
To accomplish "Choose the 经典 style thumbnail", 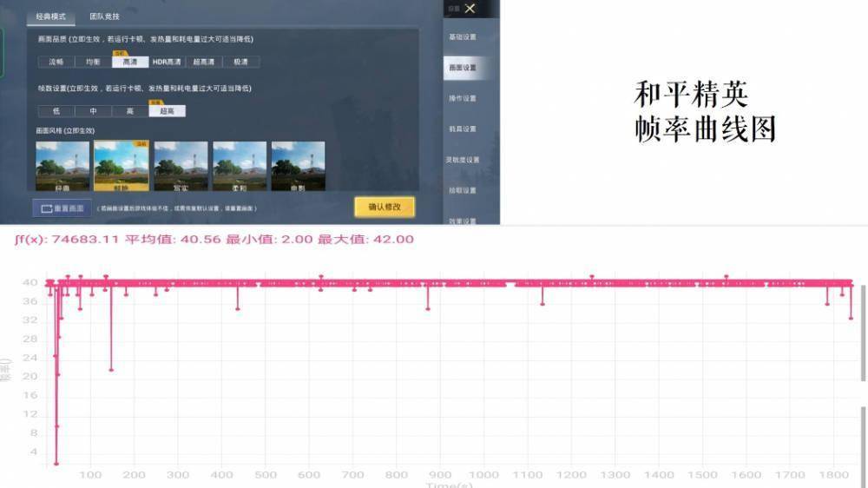I will [62, 166].
